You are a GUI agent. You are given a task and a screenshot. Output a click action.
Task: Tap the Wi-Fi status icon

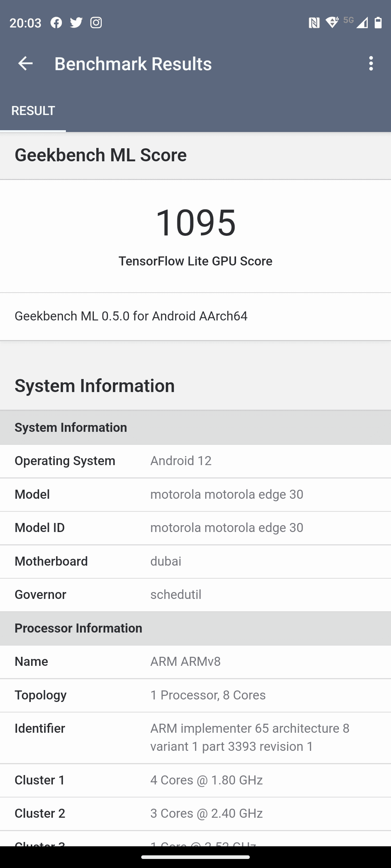tap(332, 22)
